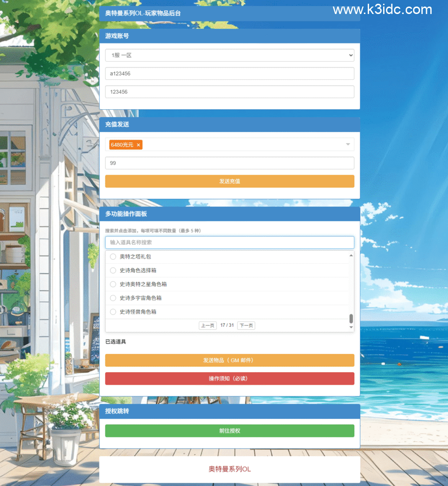Select the 史诗多宇宙角色箱 radio option
This screenshot has height=486, width=448.
click(113, 298)
